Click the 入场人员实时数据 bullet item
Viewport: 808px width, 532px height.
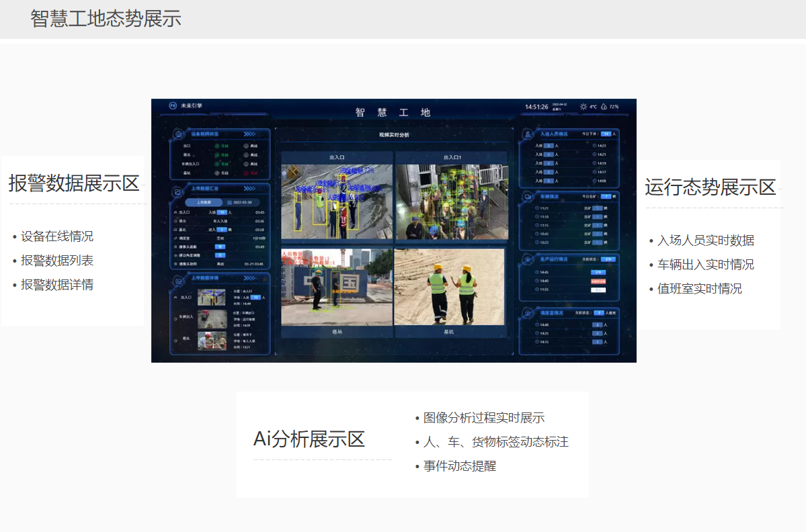[706, 240]
